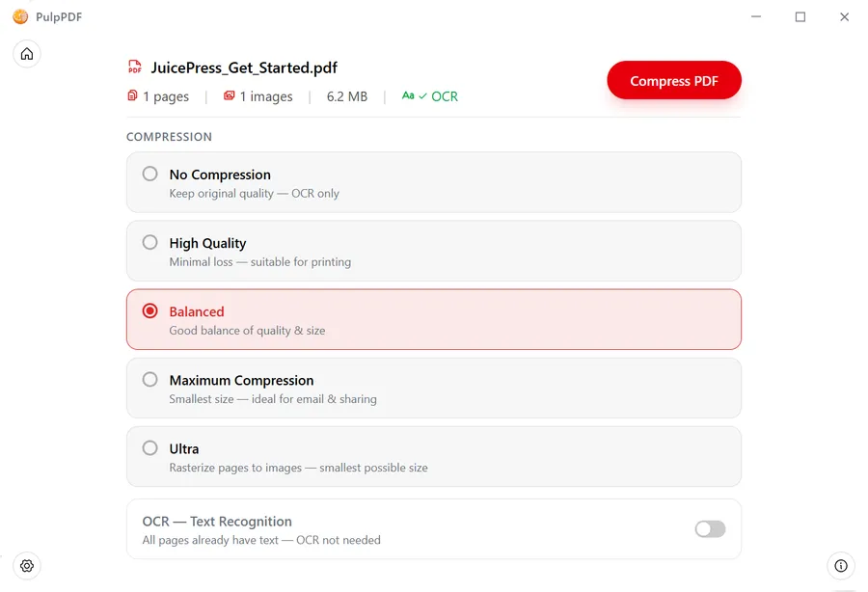Select the No Compression radio button
This screenshot has height=592, width=868.
(150, 175)
